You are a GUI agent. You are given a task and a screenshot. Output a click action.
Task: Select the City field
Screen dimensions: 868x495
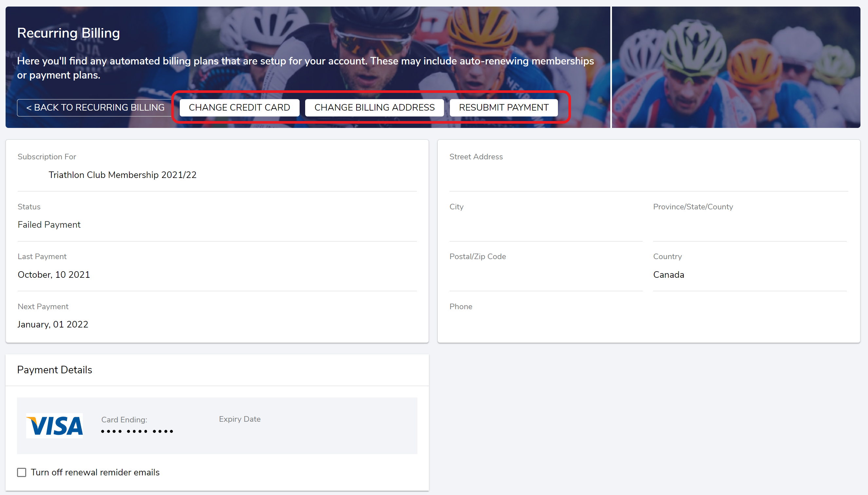pos(545,225)
